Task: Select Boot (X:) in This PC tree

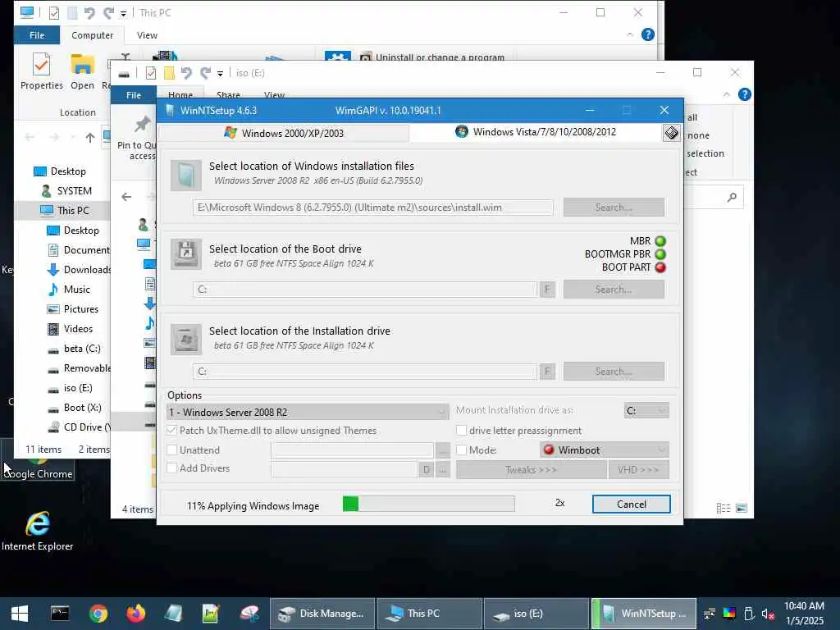Action: click(x=82, y=407)
